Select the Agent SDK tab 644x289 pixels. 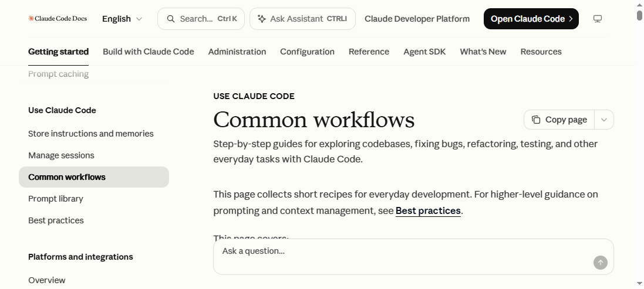click(x=424, y=52)
